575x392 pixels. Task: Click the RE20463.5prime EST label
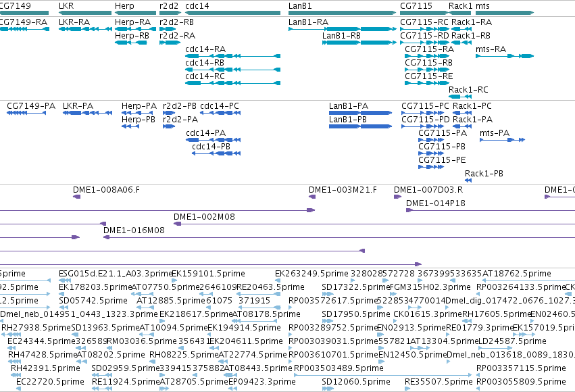click(271, 287)
